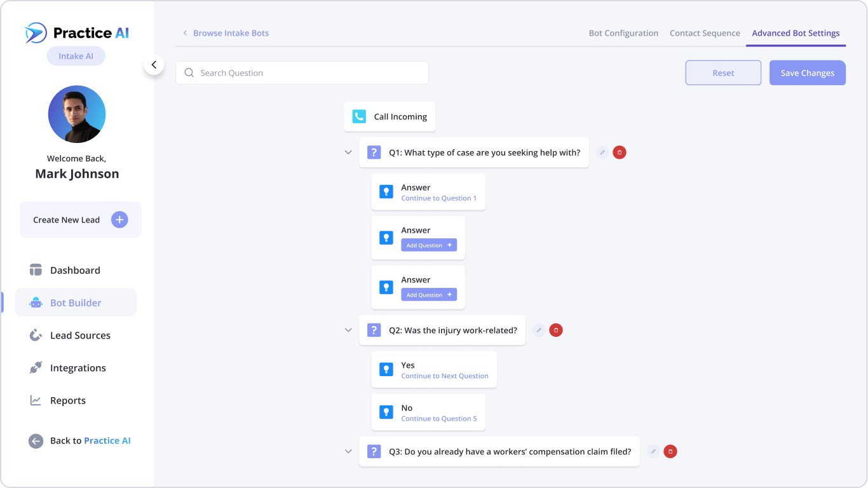Click the edit pencil next to Q1
Screen dimensions: 868x488
601,152
